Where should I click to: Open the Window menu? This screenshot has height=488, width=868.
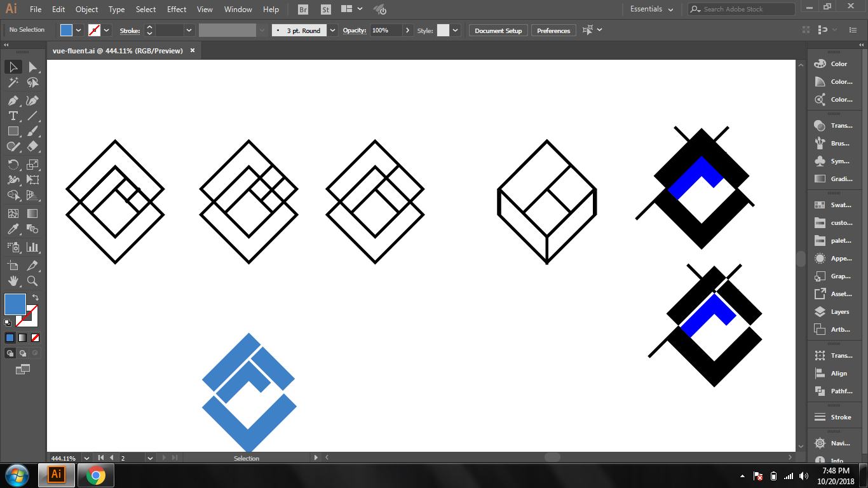(x=238, y=10)
